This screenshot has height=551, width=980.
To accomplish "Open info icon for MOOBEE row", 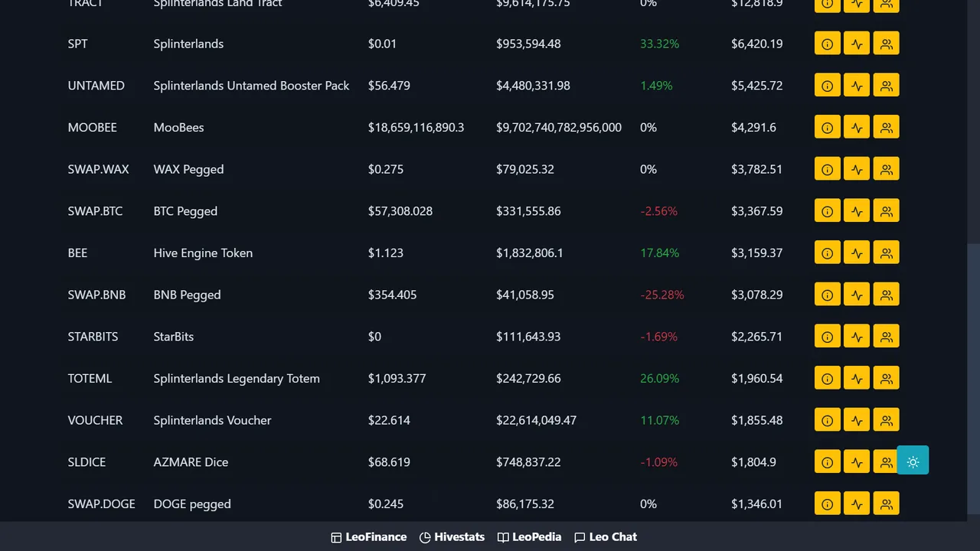I will coord(827,128).
